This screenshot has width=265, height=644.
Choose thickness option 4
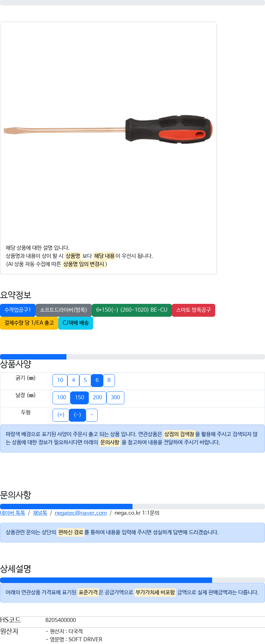[73, 380]
